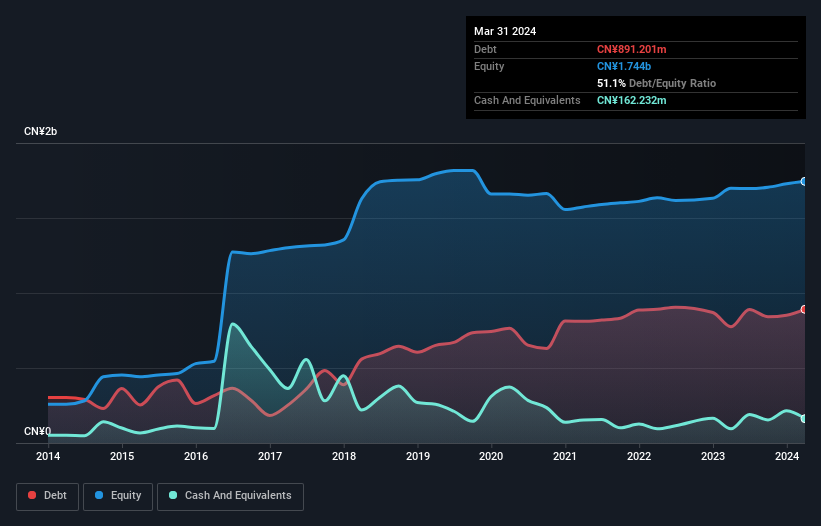Click the CN¥162.232m cash value
The image size is (821, 526).
[631, 100]
